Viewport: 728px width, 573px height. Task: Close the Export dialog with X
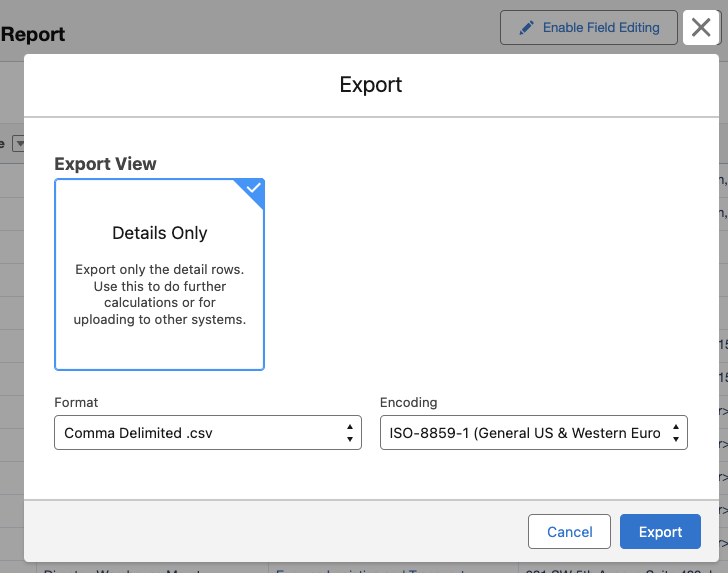point(701,27)
